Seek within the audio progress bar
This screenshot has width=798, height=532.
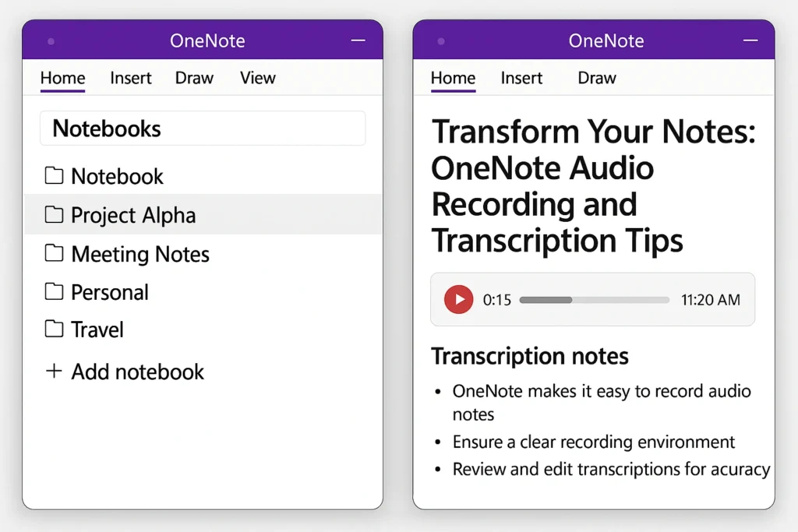point(594,300)
